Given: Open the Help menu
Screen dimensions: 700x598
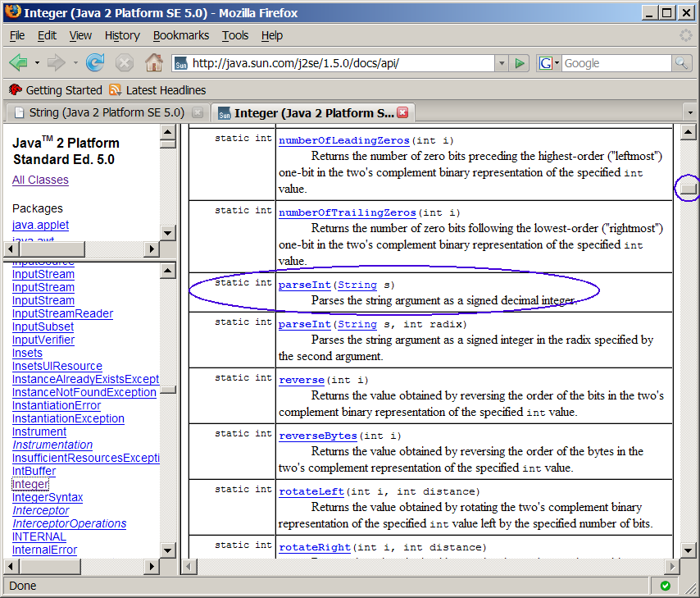Looking at the screenshot, I should coord(272,36).
